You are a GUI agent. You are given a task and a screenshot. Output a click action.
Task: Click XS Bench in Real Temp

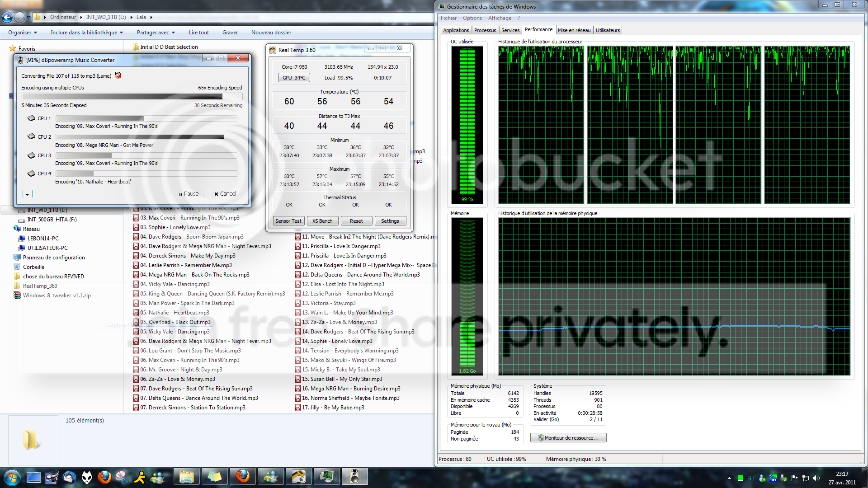(x=322, y=221)
